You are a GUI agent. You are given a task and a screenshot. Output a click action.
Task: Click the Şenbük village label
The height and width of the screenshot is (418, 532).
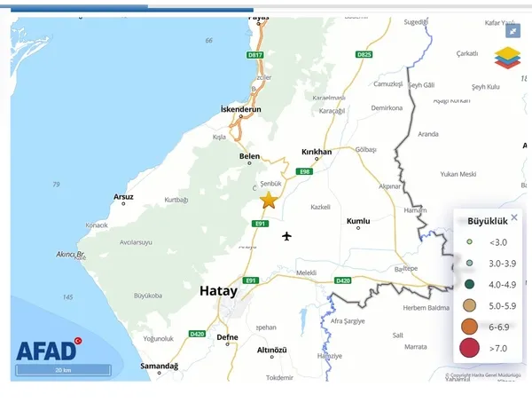pos(270,184)
